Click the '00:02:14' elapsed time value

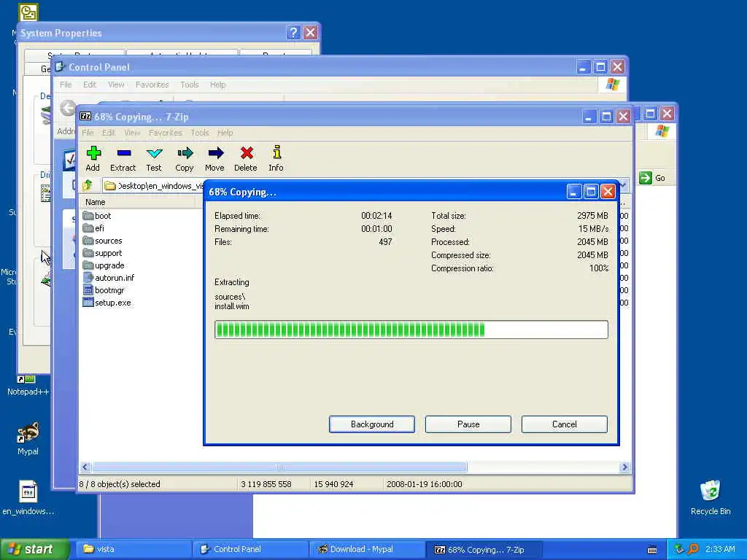click(376, 216)
